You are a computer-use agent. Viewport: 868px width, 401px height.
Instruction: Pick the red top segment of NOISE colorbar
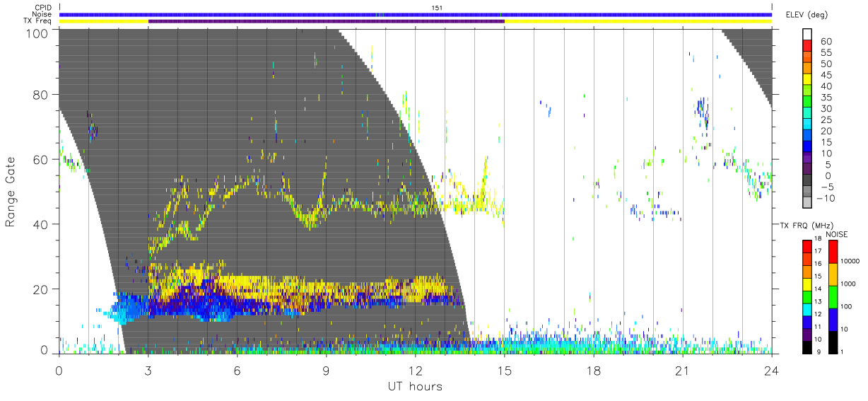pos(834,252)
